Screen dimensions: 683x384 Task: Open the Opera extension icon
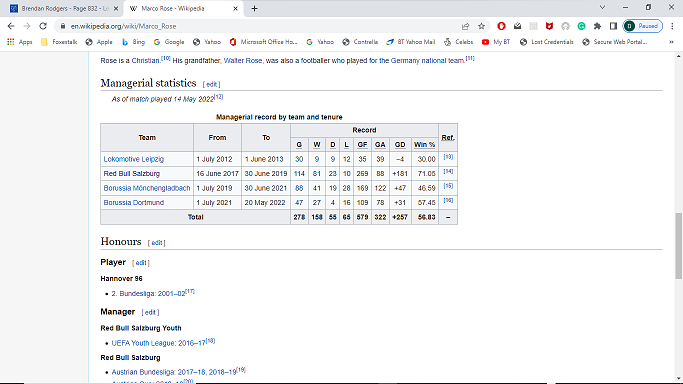coord(501,26)
